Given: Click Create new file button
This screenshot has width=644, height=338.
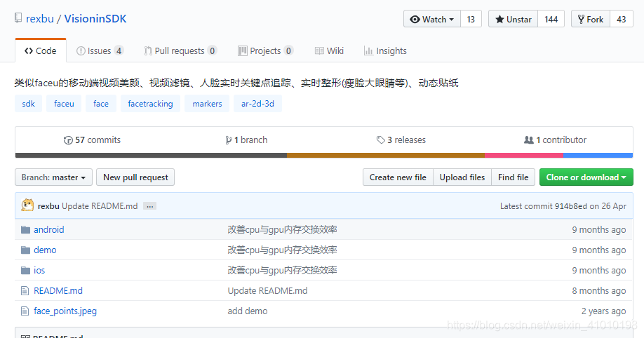Looking at the screenshot, I should 398,177.
